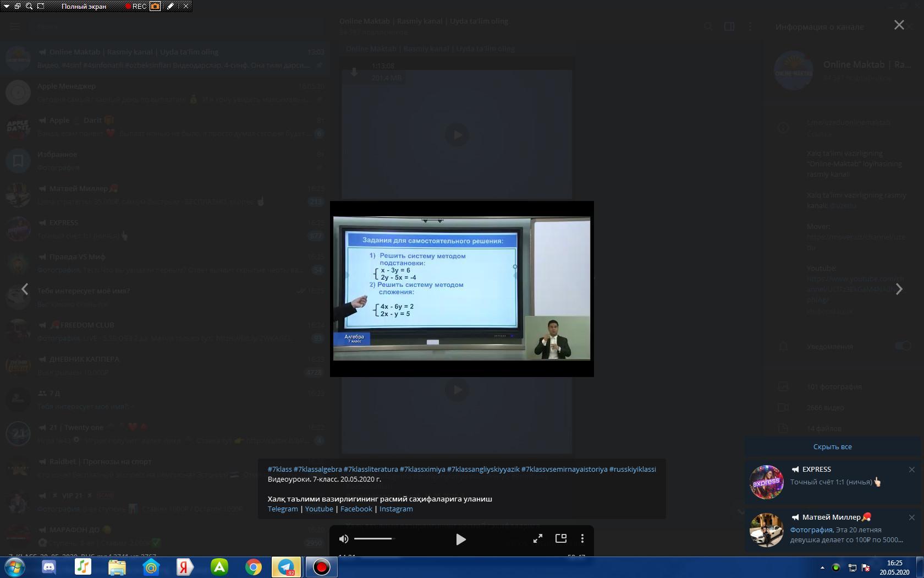924x578 pixels.
Task: Mute the video with the speaker icon
Action: click(344, 539)
